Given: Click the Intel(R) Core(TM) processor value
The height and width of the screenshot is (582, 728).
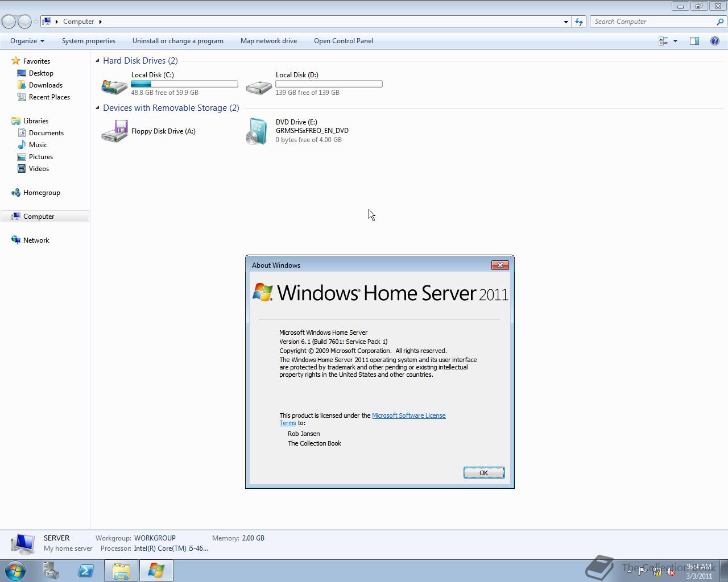Looking at the screenshot, I should point(171,548).
